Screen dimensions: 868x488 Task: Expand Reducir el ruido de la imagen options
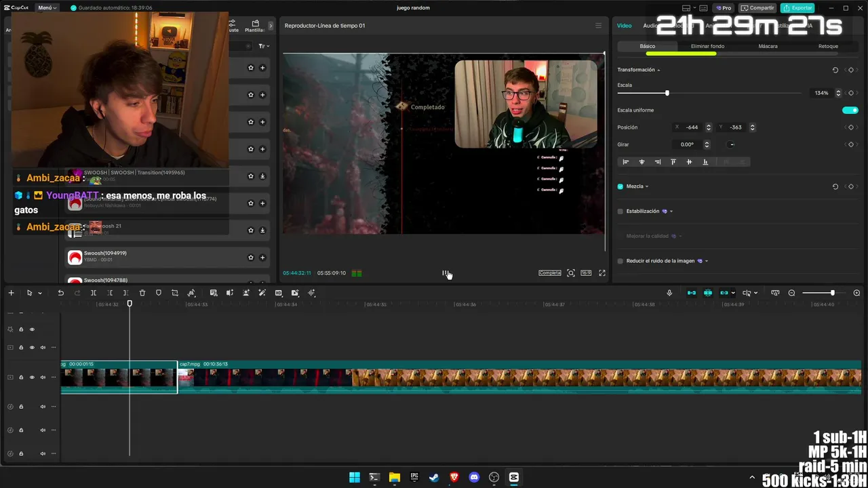point(707,261)
